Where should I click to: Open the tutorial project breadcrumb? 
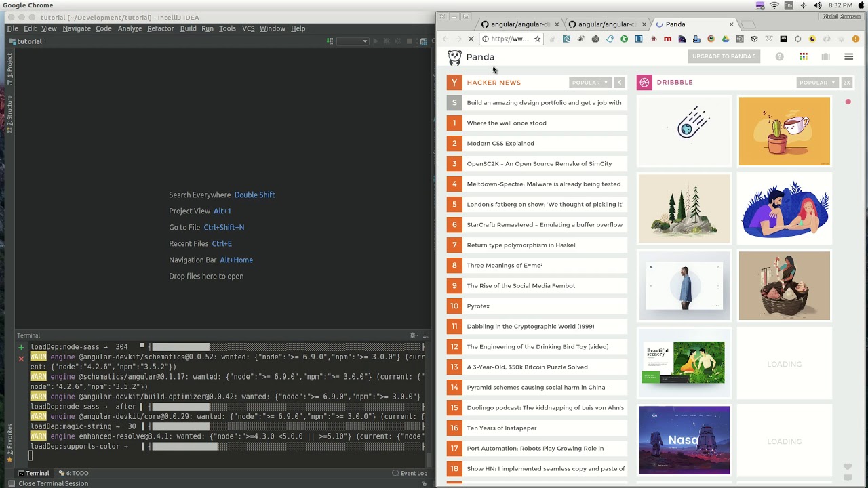pos(25,41)
